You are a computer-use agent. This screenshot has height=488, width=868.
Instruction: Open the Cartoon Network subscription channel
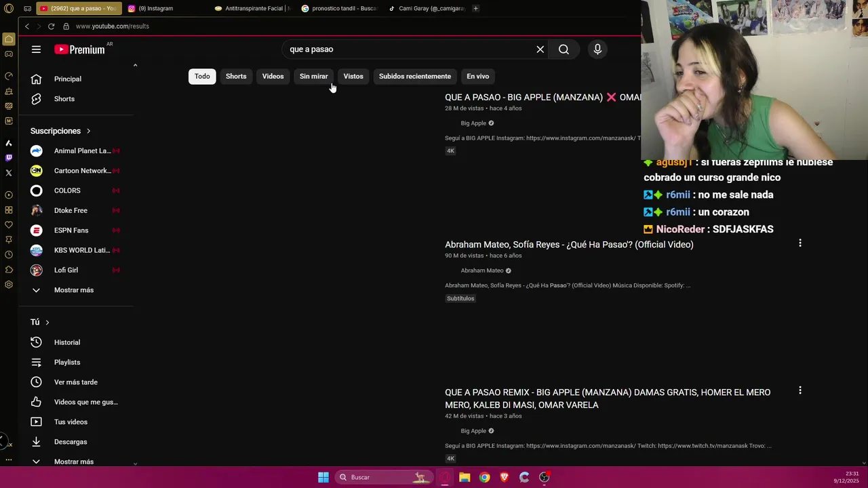75,171
